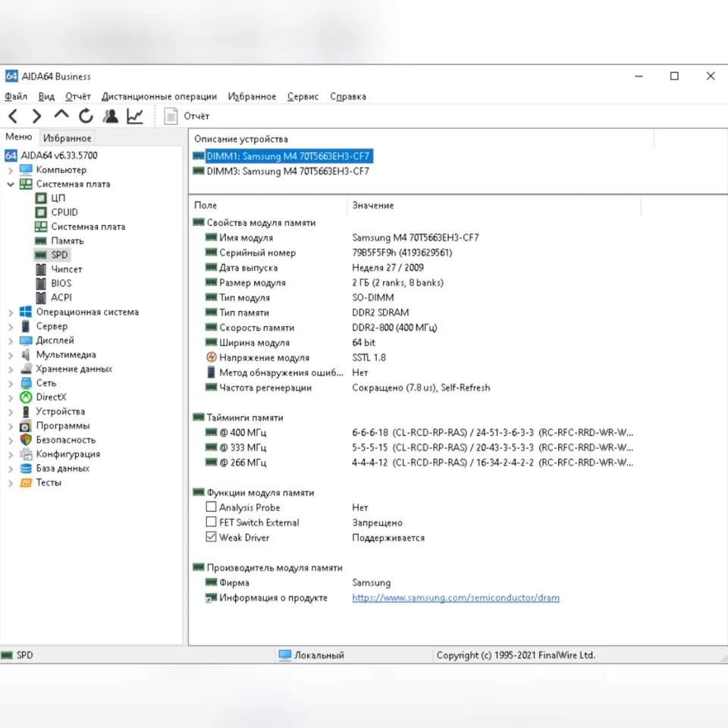
Task: Toggle the FET Switch External checkbox
Action: click(x=212, y=522)
